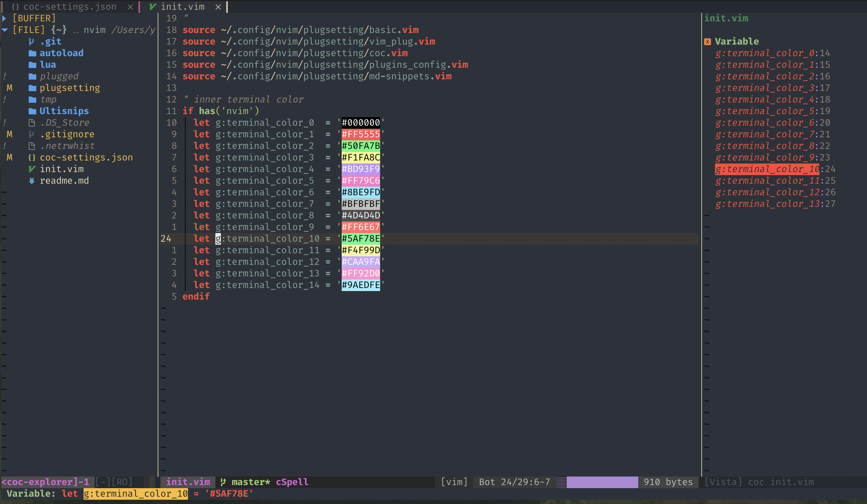Click the #FF79C6 pink color swatch
The height and width of the screenshot is (504, 867).
361,181
